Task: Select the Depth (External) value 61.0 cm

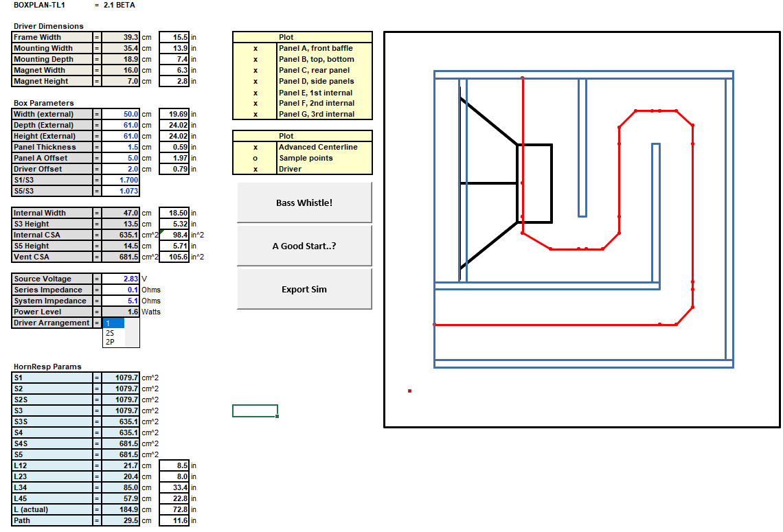Action: click(x=121, y=125)
